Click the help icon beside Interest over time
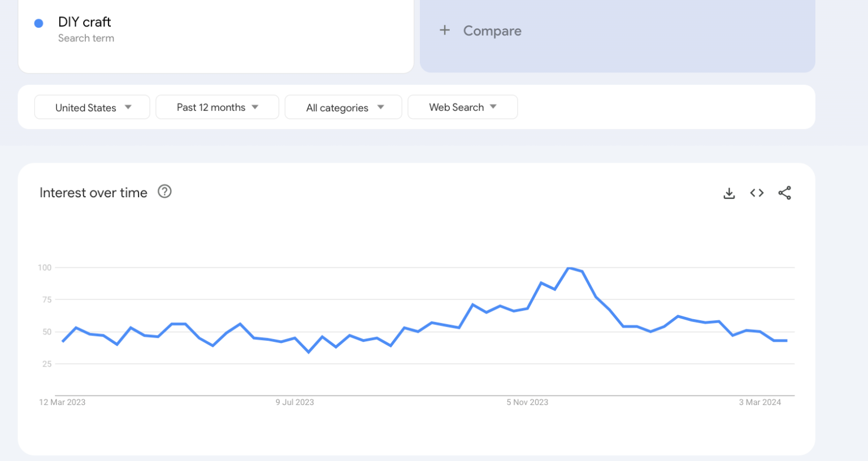The width and height of the screenshot is (868, 461). pyautogui.click(x=164, y=192)
